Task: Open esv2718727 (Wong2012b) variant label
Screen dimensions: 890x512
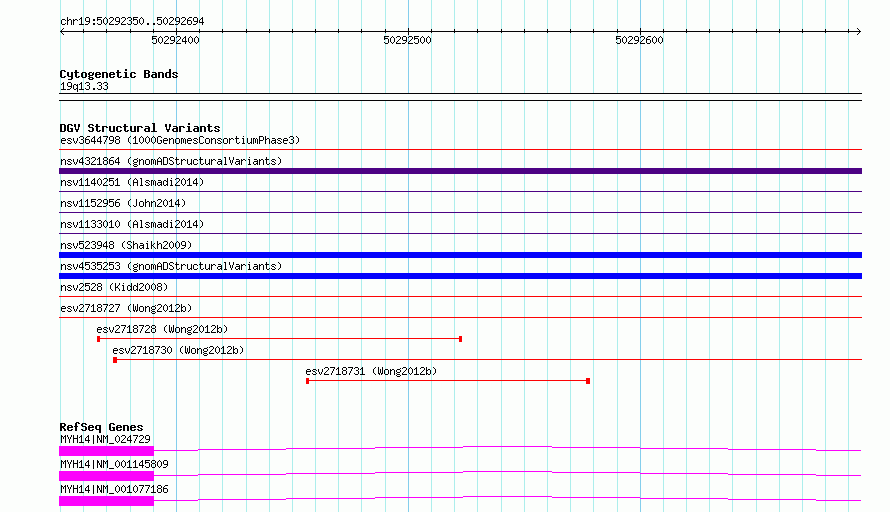Action: [126, 308]
